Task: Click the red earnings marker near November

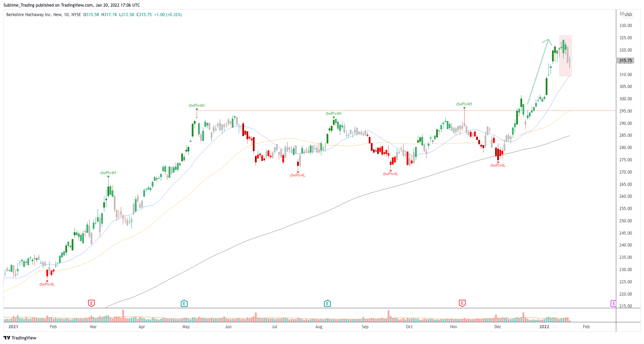Action: click(462, 303)
